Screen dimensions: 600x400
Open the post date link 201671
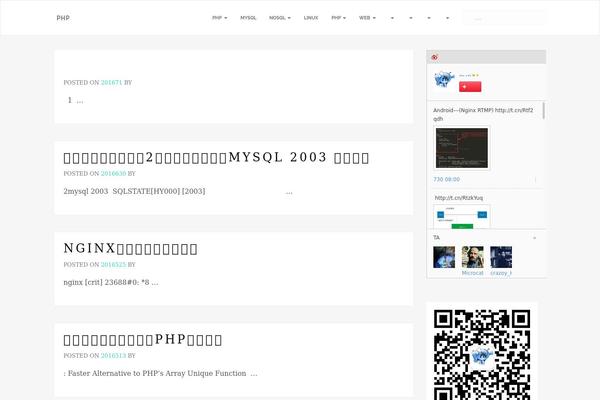[111, 82]
